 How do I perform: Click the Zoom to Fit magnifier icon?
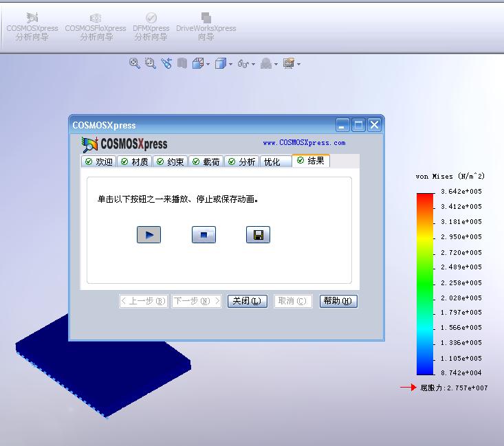pyautogui.click(x=134, y=63)
